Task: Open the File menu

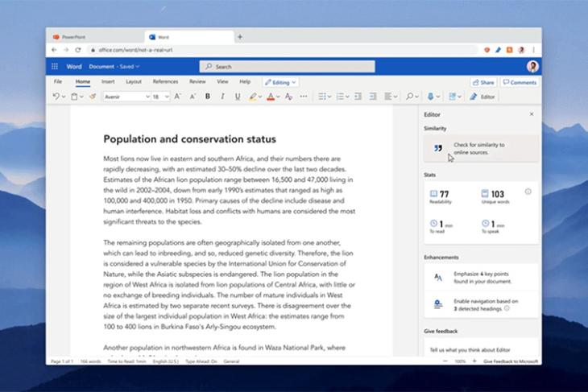Action: 58,81
